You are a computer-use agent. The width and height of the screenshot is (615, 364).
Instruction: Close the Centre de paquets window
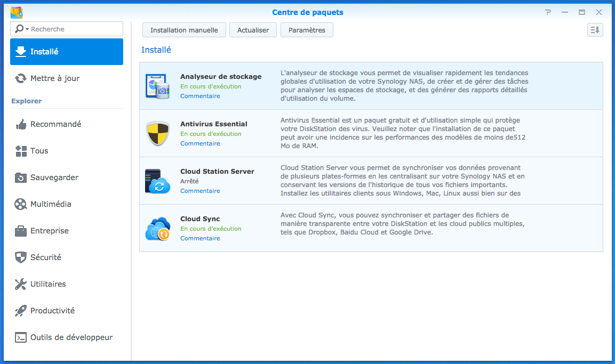pos(599,12)
